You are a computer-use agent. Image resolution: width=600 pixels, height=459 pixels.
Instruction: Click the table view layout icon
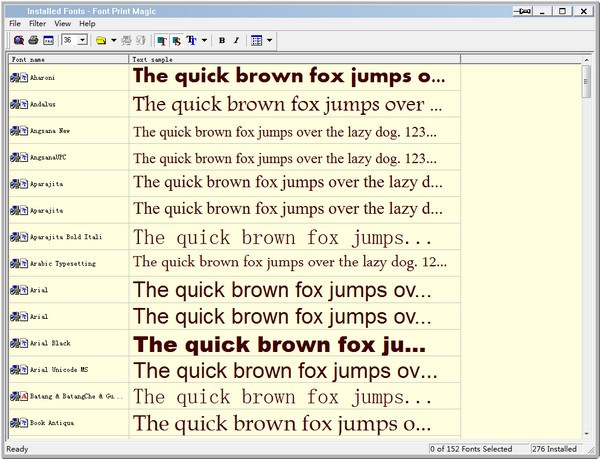256,40
